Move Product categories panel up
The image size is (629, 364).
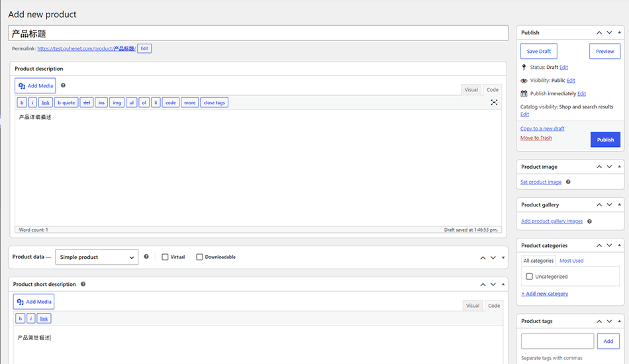[x=599, y=246]
